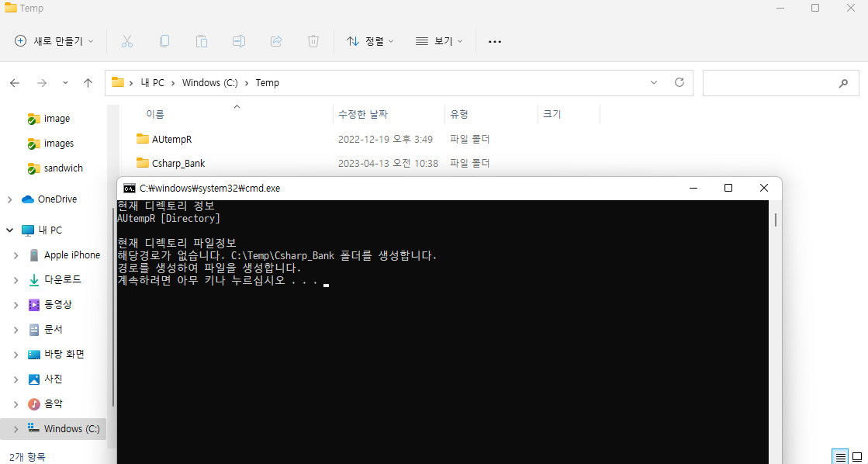Expand the 바탕 화면 node
This screenshot has width=868, height=464.
[17, 355]
